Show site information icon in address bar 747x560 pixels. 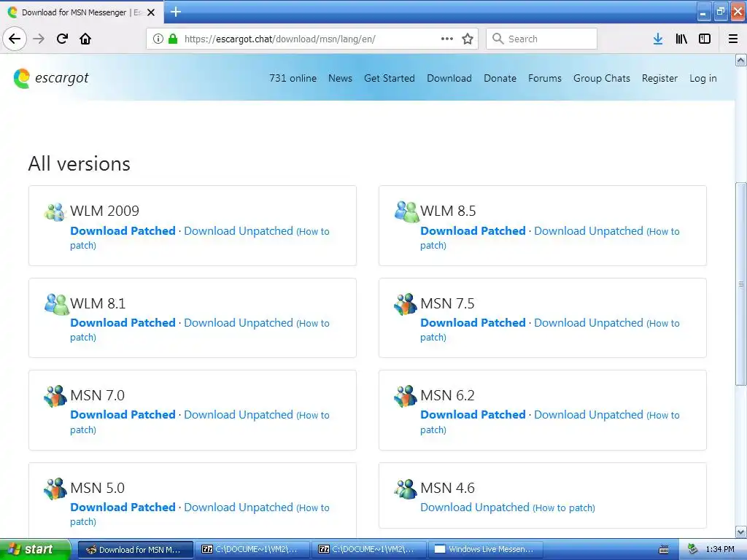pos(158,39)
